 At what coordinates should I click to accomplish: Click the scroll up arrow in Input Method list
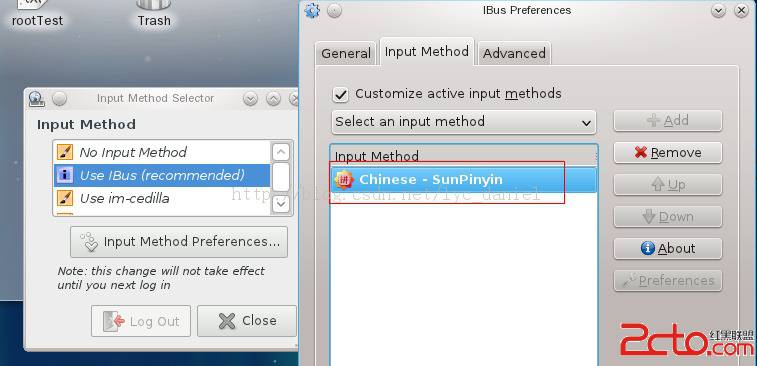[281, 152]
